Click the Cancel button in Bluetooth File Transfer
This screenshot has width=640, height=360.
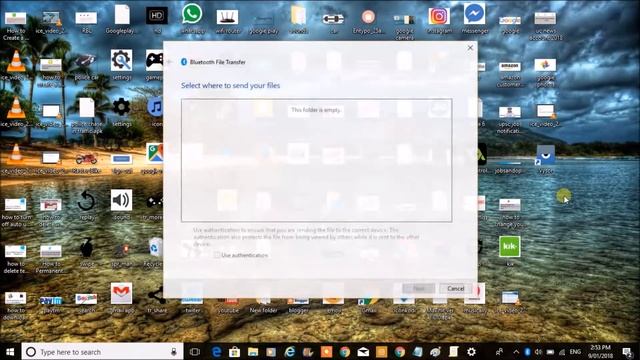(x=456, y=289)
